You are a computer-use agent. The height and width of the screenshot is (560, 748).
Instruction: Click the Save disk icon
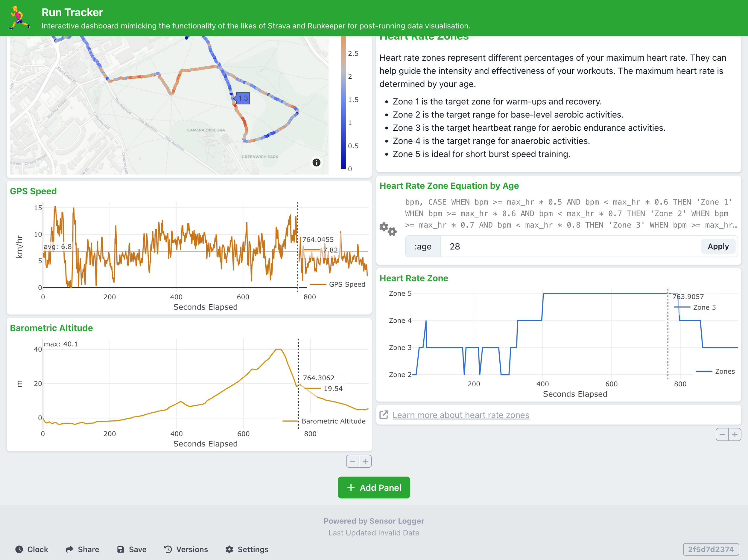coord(121,549)
